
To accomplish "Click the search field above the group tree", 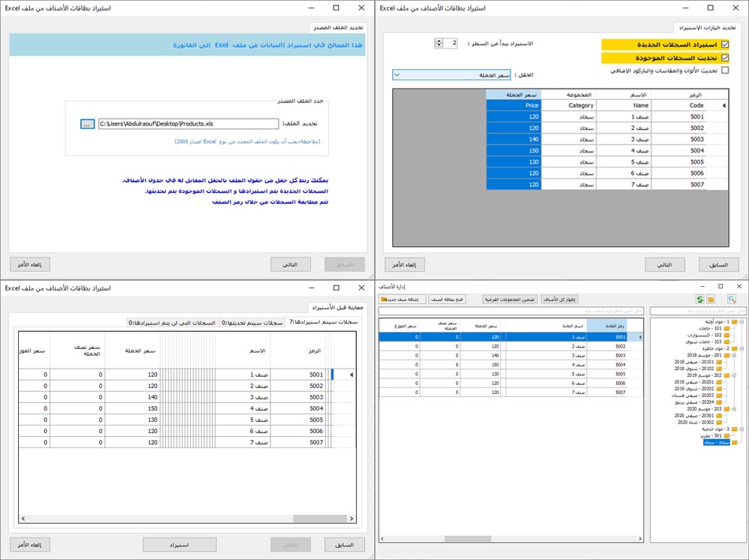I will point(697,311).
